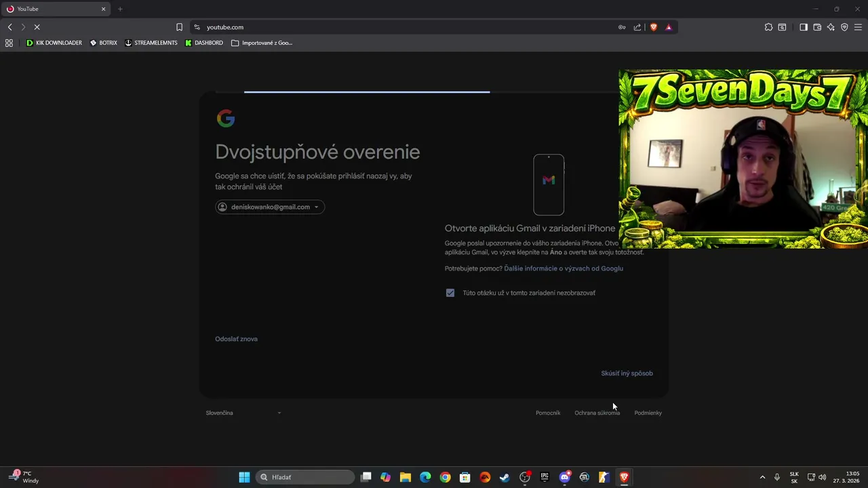Open Brave Shields lion icon
This screenshot has width=868, height=488.
(x=654, y=27)
